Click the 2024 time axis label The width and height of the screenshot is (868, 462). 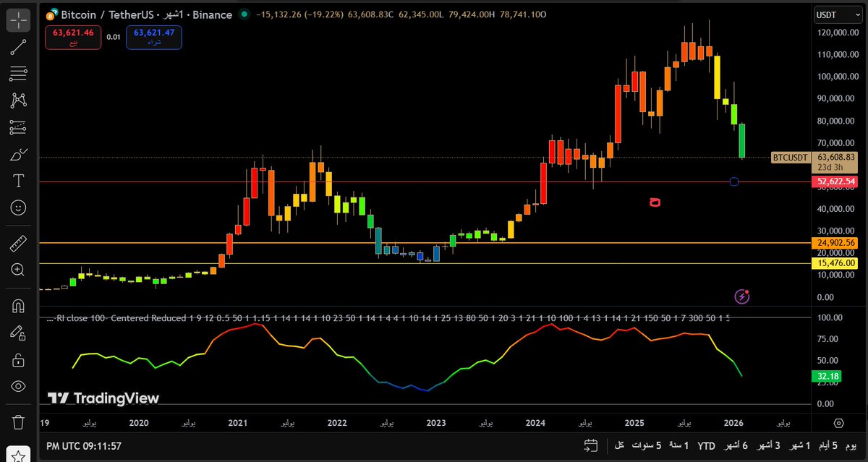click(x=535, y=423)
